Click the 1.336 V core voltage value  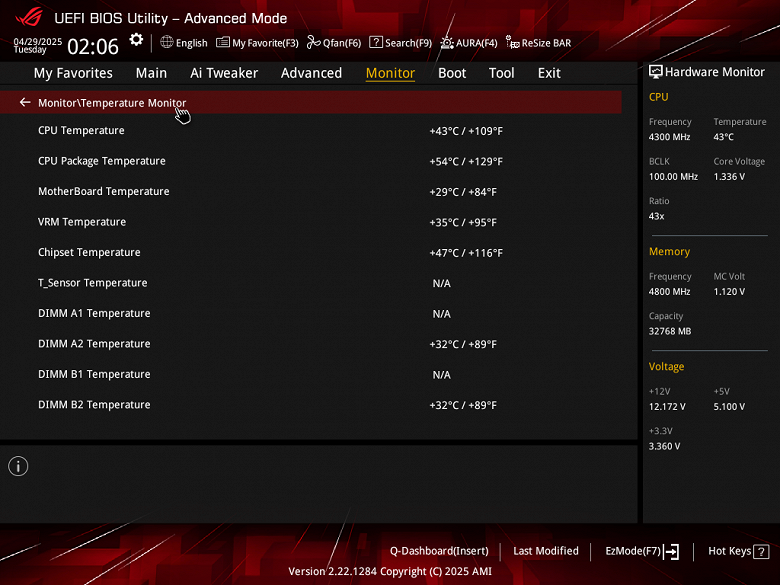pos(729,177)
